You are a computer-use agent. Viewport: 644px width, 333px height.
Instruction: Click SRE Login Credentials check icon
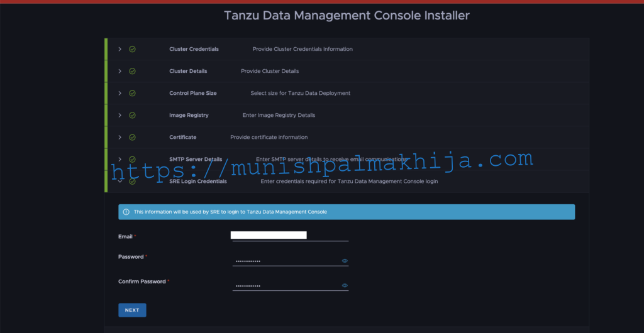132,181
